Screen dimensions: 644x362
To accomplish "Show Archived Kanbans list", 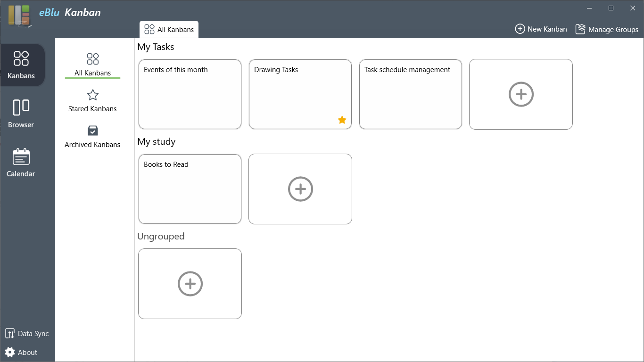I will coord(92,137).
